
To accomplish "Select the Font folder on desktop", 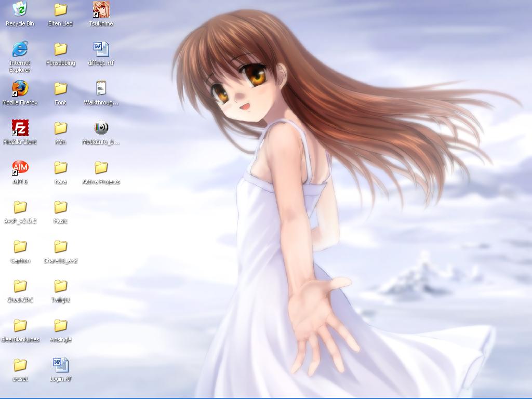I will pyautogui.click(x=60, y=88).
